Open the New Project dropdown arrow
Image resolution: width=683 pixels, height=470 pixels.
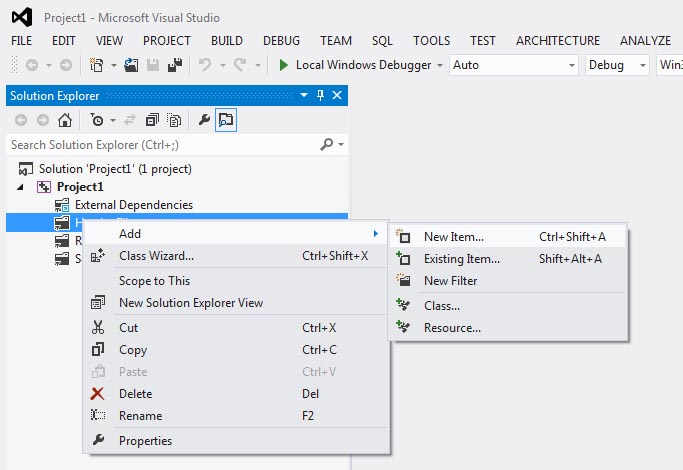pyautogui.click(x=114, y=66)
